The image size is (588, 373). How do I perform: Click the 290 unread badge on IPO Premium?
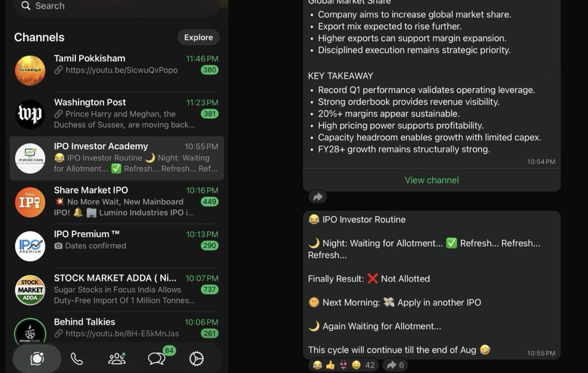click(x=209, y=245)
